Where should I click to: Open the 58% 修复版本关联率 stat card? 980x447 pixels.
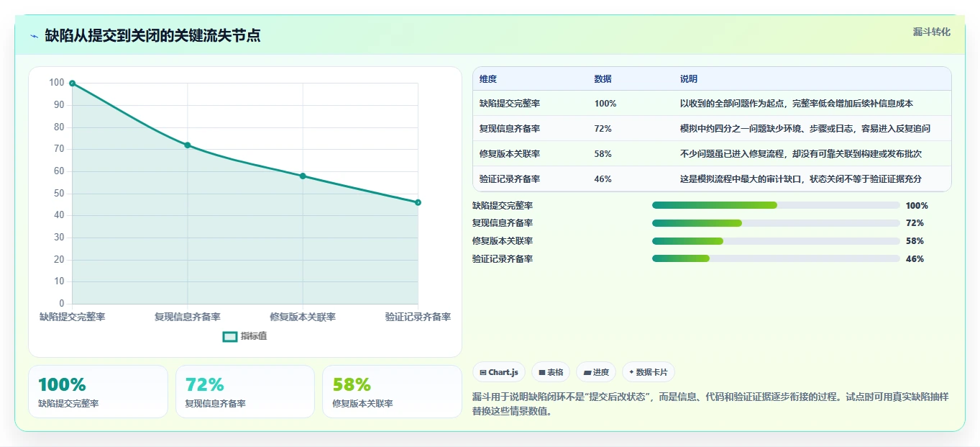[x=392, y=392]
